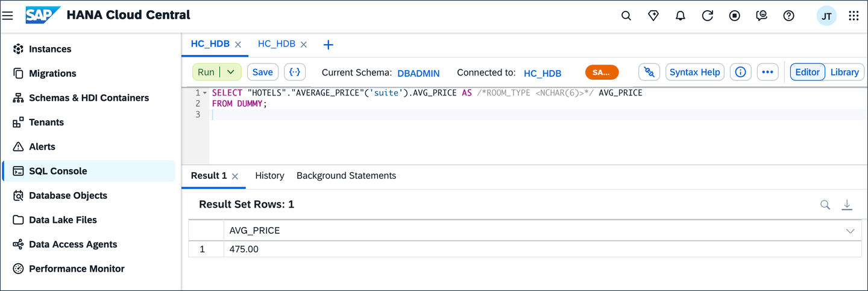Open the diamond What's New icon
Viewport: 868px width, 291px height.
(653, 16)
